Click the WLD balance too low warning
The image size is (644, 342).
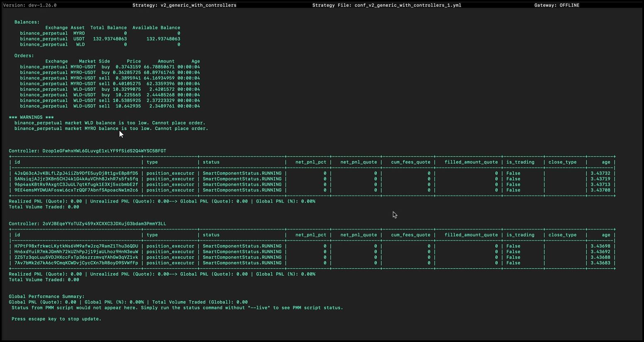[110, 123]
